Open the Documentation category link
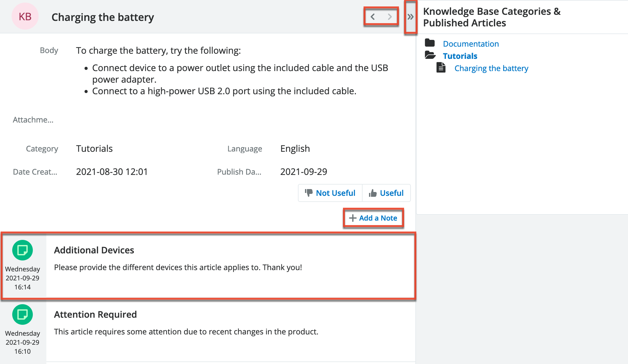628x364 pixels. click(471, 44)
